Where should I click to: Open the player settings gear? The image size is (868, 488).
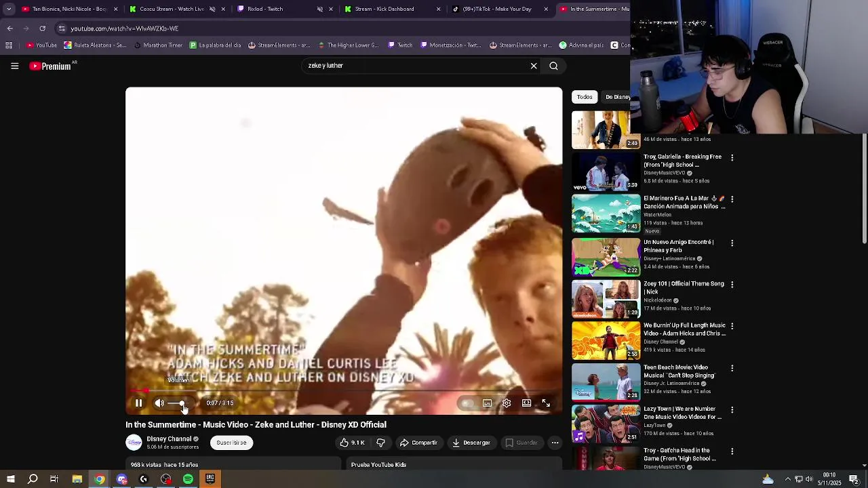click(507, 403)
